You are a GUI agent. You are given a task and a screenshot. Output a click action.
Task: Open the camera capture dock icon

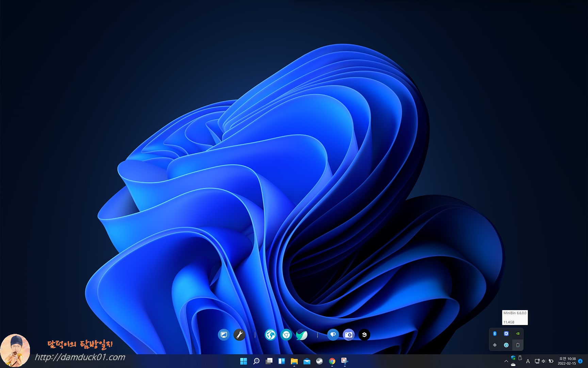[348, 335]
